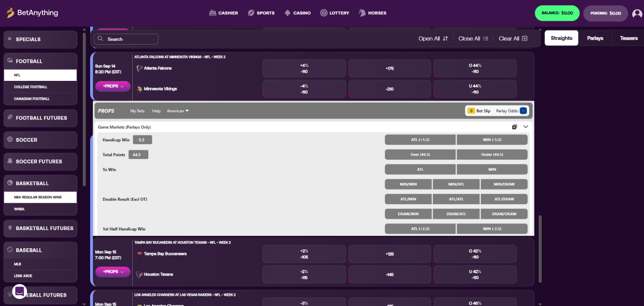The width and height of the screenshot is (644, 306).
Task: Collapse +PROPS for Falcons at Vikings
Action: pos(113,86)
